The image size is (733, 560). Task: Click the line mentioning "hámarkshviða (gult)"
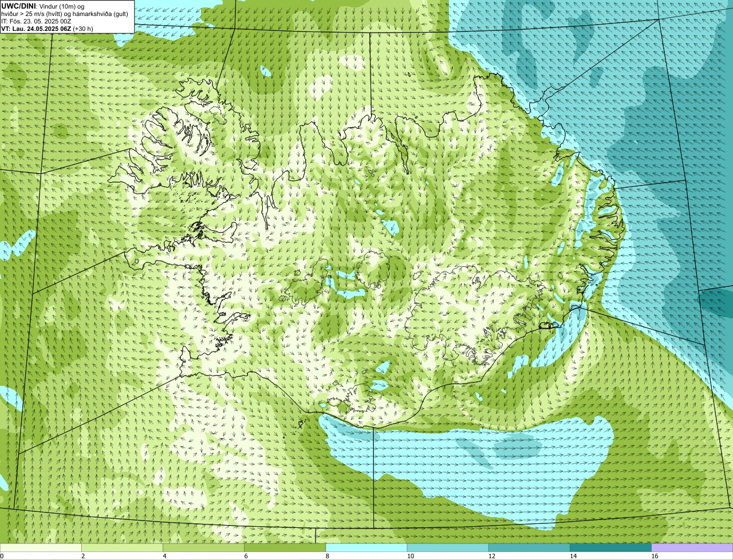65,14
